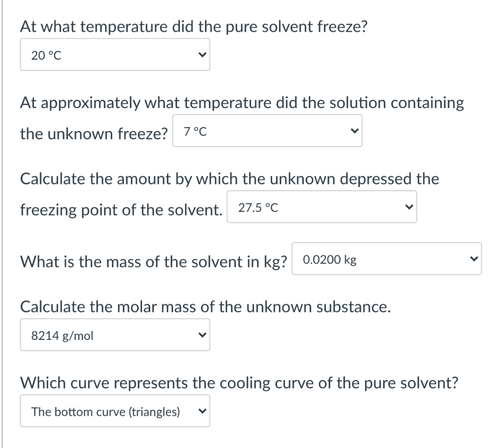Expand the chevron next to 7 °C
The width and height of the screenshot is (501, 448).
tap(354, 131)
